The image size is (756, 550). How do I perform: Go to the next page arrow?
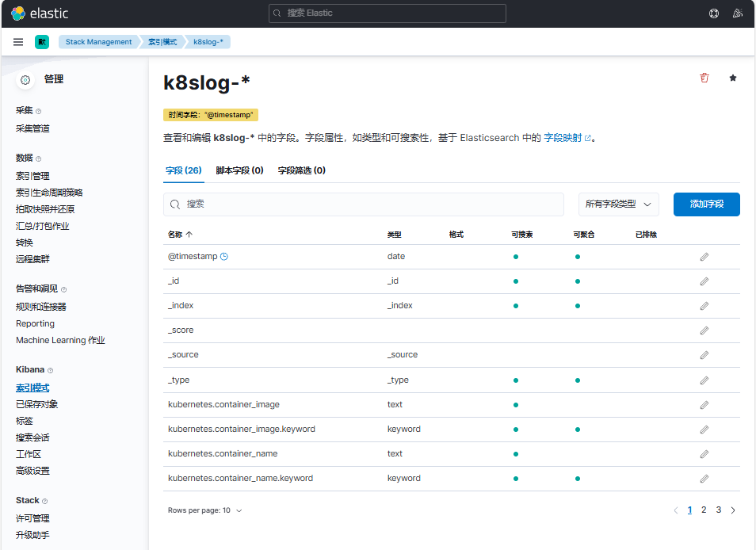733,510
